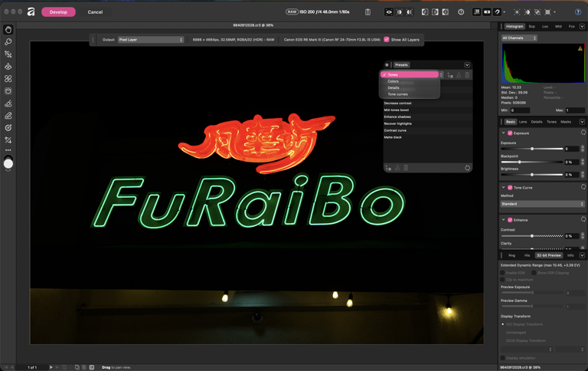The image size is (588, 371).
Task: Click the white colour circle in left toolbar
Action: (8, 164)
